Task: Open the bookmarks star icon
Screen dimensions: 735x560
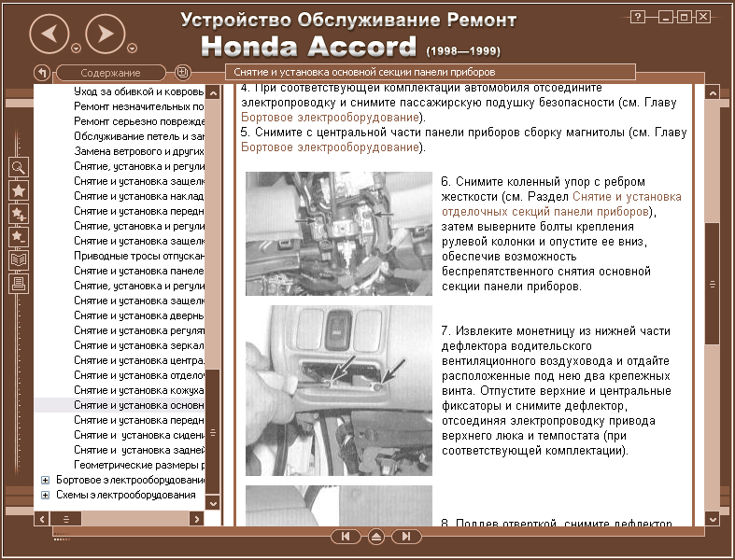Action: (18, 190)
